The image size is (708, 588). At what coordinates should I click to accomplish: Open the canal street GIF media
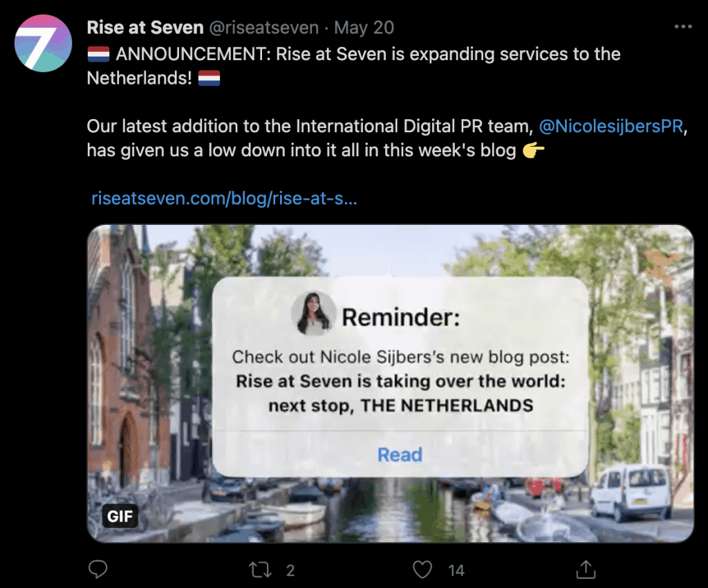click(x=390, y=383)
